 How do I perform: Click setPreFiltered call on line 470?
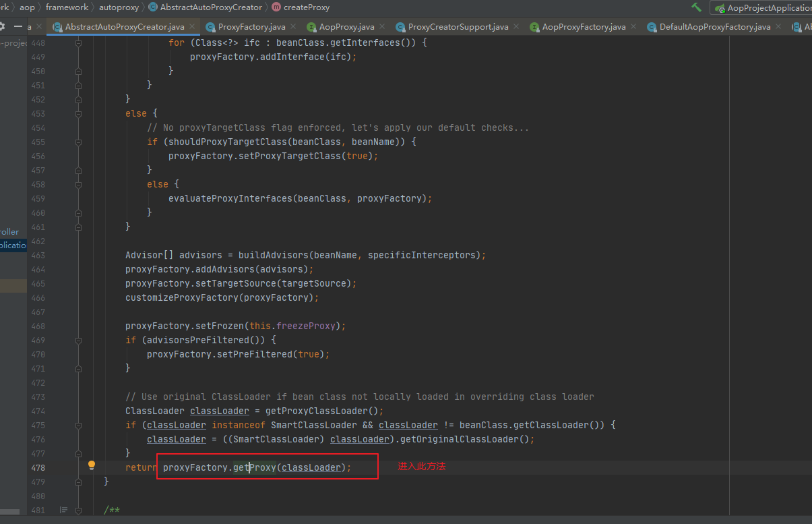(255, 354)
